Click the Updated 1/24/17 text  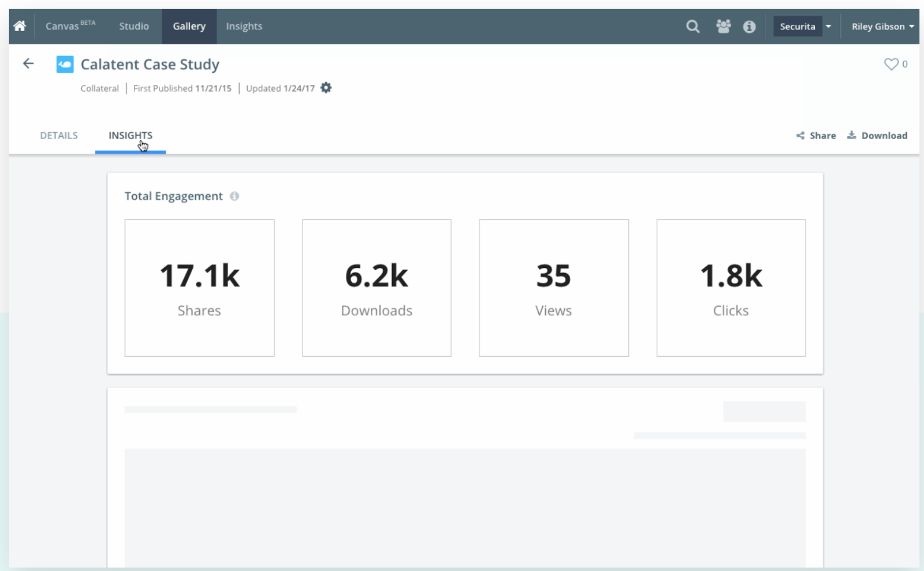click(x=280, y=88)
